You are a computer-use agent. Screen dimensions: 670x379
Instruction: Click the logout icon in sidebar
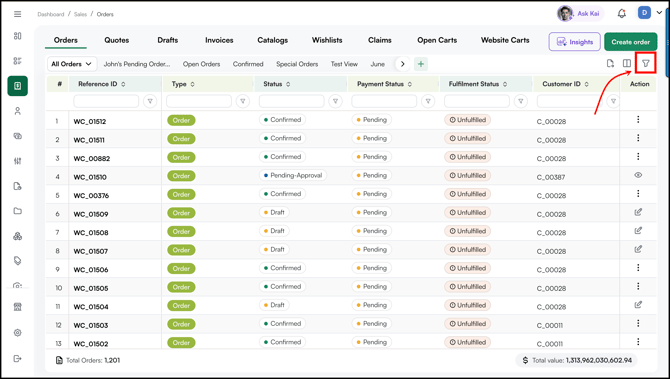(x=18, y=358)
